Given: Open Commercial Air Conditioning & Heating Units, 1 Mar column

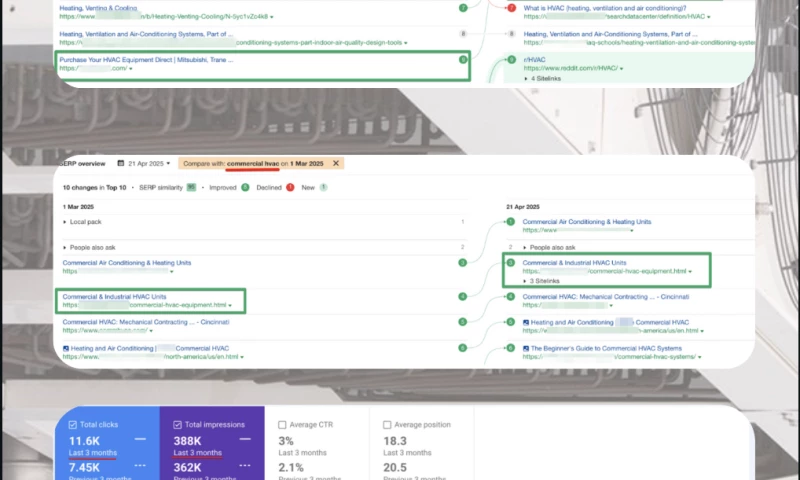Looking at the screenshot, I should pos(127,263).
